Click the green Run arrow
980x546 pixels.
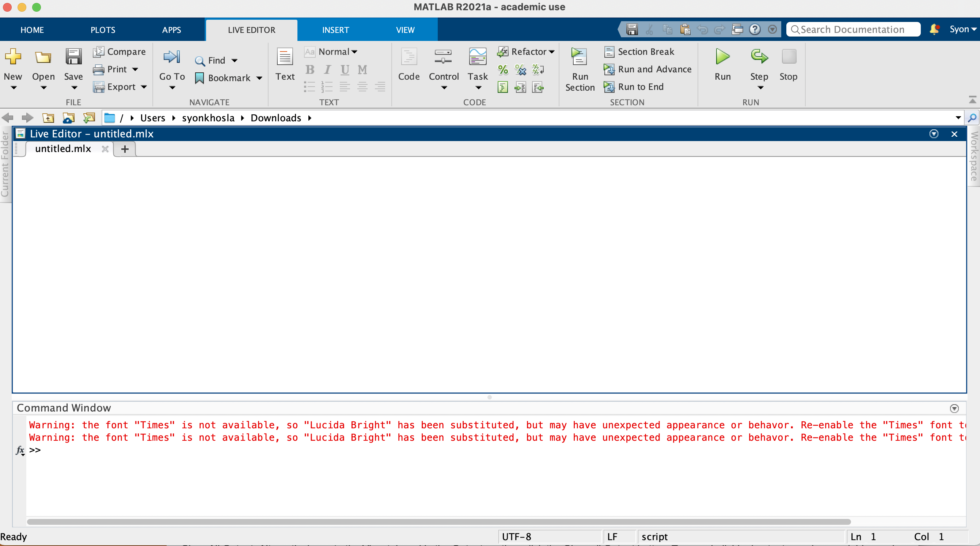pyautogui.click(x=722, y=57)
